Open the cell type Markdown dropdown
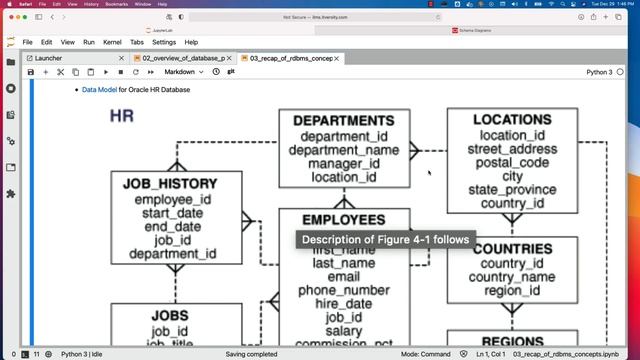 point(184,72)
